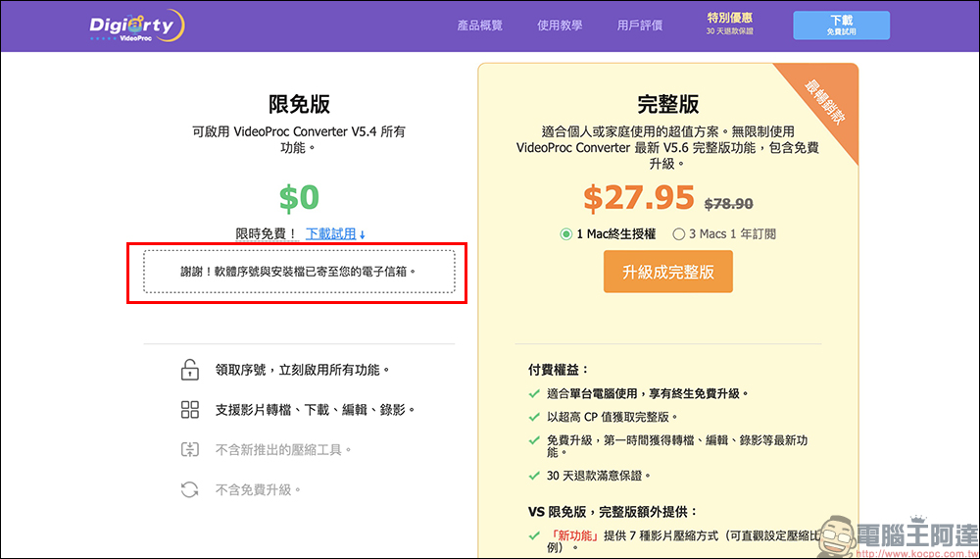Click the checkmark beside 免費升級，第一時間獲得
Image resolution: width=980 pixels, height=559 pixels.
coord(534,440)
